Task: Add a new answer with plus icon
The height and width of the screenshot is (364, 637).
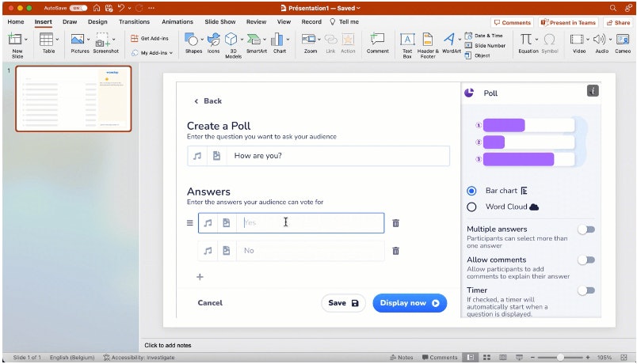Action: tap(200, 277)
